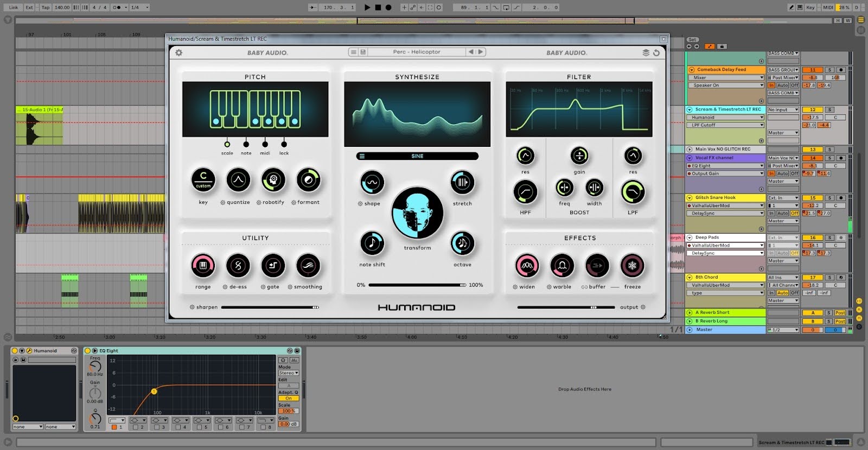The height and width of the screenshot is (450, 868).
Task: Click EQ Eight band 1 node on curve
Action: [x=154, y=391]
